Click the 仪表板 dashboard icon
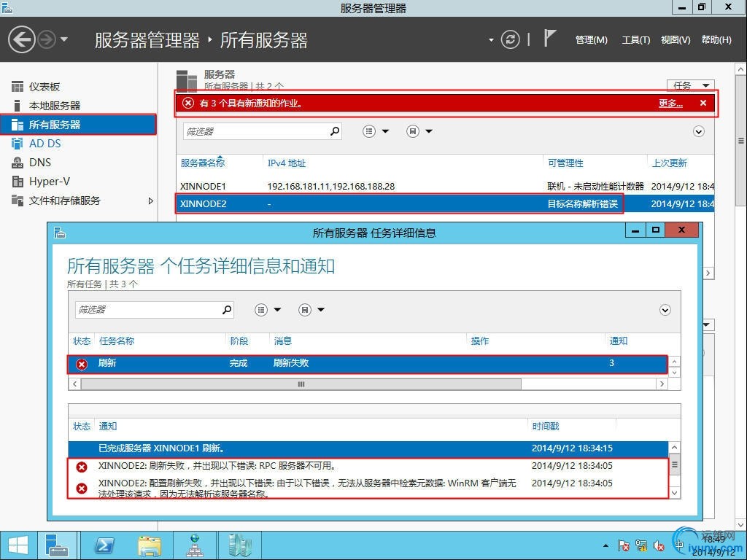Image resolution: width=747 pixels, height=560 pixels. [x=18, y=87]
